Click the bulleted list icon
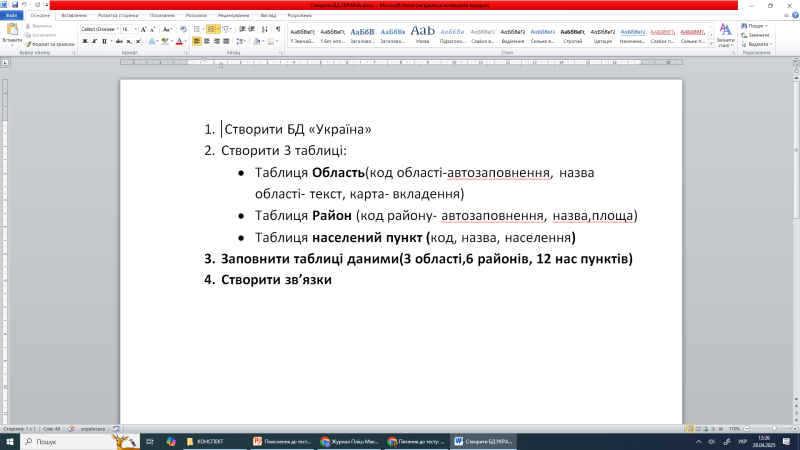800x450 pixels. click(x=196, y=30)
